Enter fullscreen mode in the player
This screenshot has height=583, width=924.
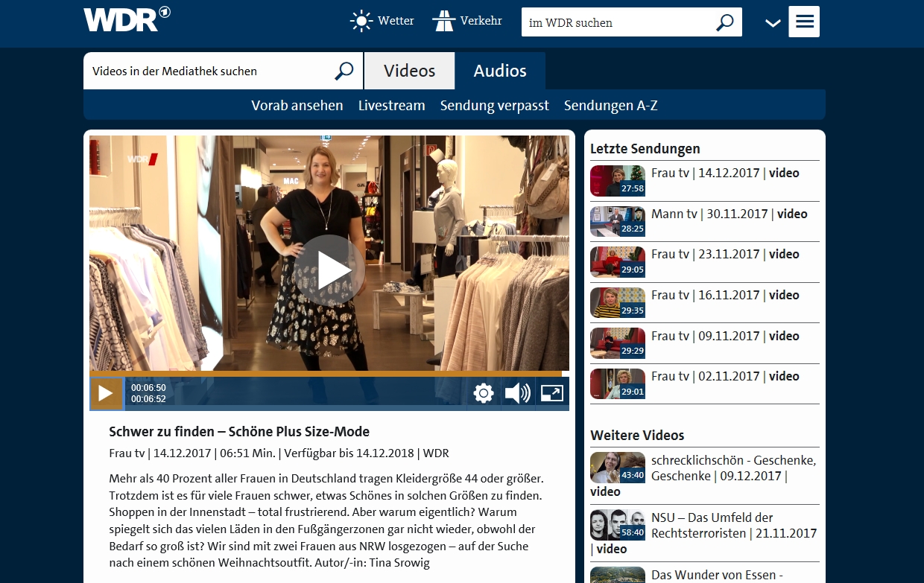tap(551, 393)
